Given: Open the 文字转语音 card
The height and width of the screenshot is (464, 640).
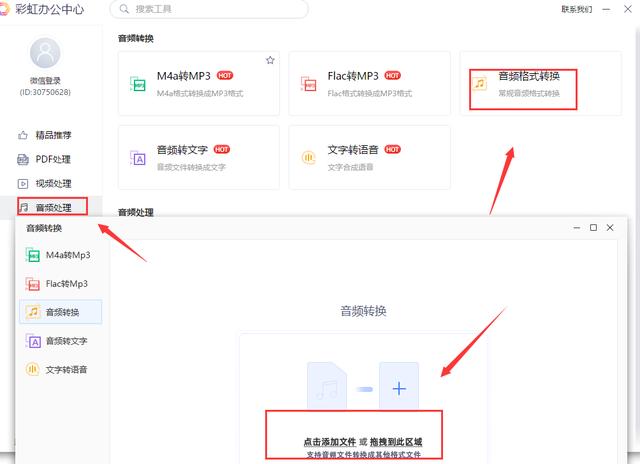Looking at the screenshot, I should [x=369, y=158].
